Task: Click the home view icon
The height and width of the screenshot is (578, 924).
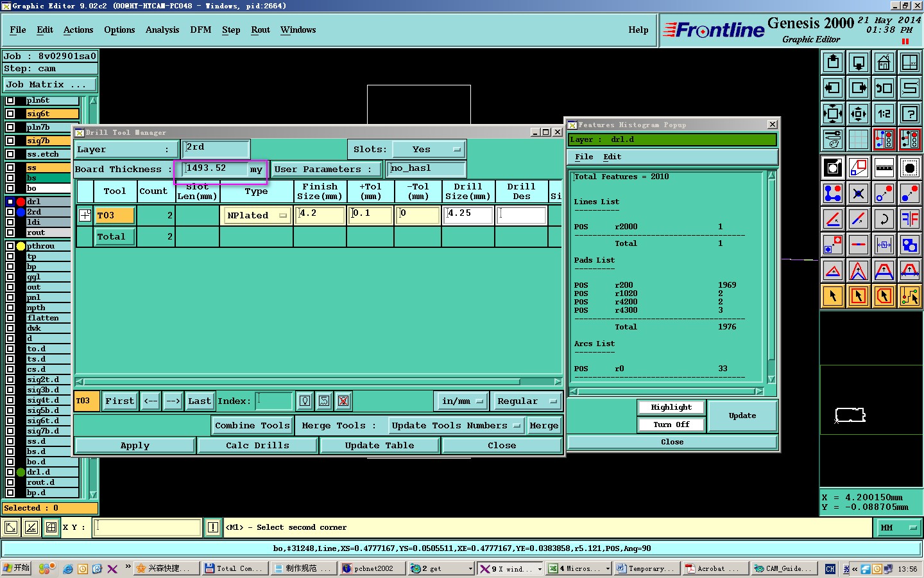Action: pyautogui.click(x=884, y=62)
